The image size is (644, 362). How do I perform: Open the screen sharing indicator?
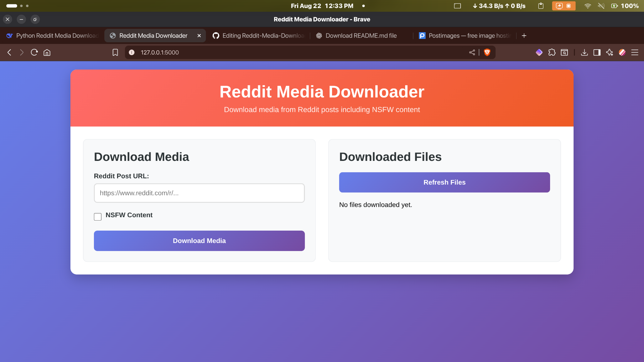tap(563, 6)
